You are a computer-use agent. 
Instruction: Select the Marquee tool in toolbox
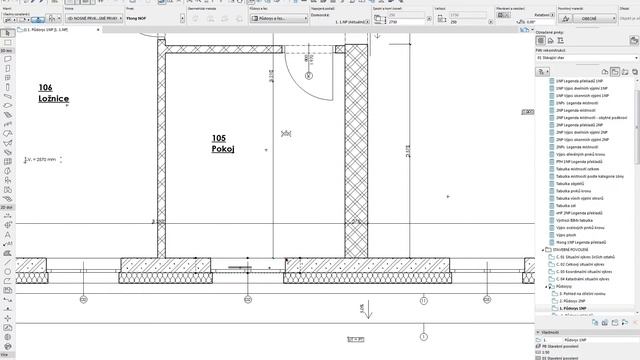(x=7, y=42)
